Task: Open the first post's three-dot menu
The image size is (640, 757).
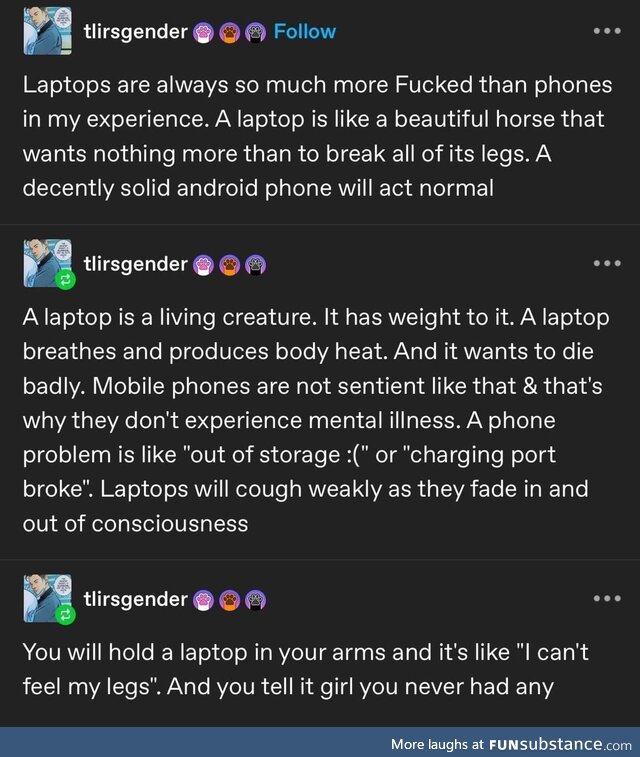Action: coord(607,31)
